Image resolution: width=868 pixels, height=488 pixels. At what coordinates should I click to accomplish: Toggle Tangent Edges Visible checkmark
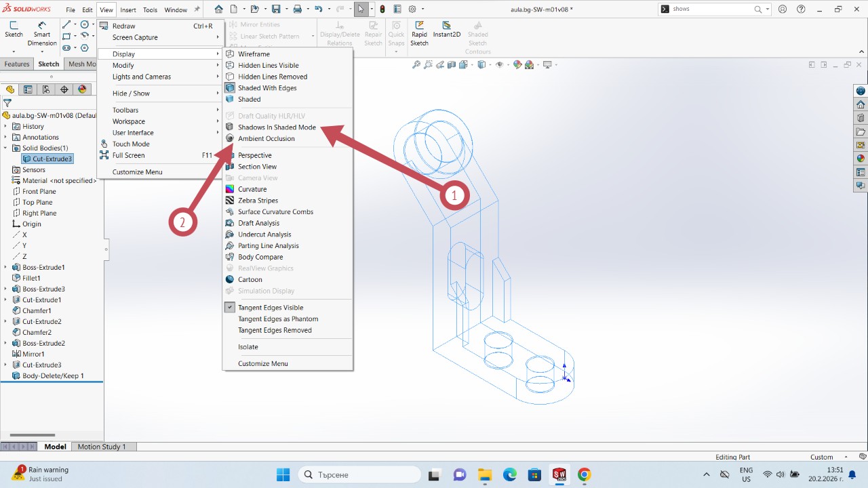click(270, 308)
